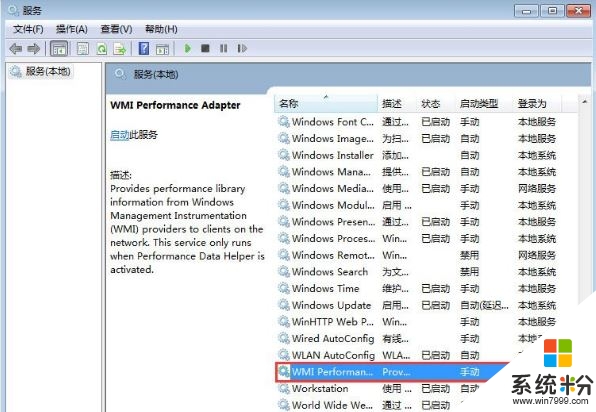Screen dimensions: 596x412
Task: Click the gear icon beside Windows Search
Action: click(x=284, y=272)
